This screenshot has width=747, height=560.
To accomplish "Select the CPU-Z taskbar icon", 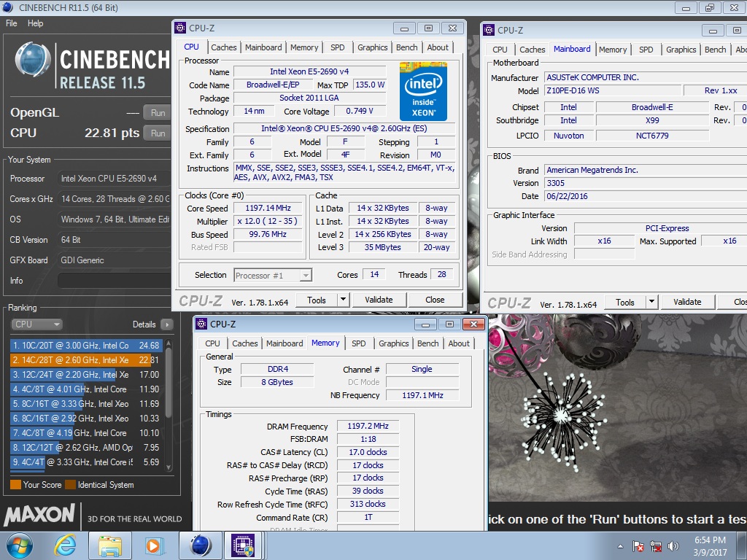I will [243, 545].
